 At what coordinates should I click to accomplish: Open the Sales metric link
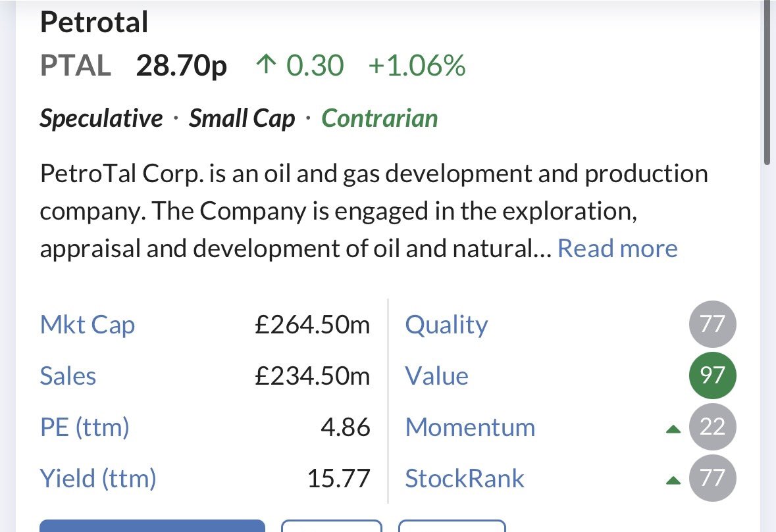[x=68, y=376]
